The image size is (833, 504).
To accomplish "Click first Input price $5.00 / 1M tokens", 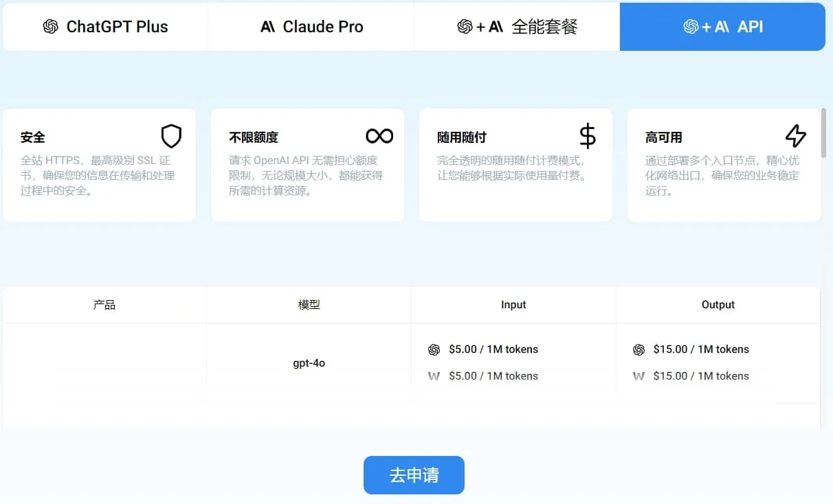I will pyautogui.click(x=493, y=350).
